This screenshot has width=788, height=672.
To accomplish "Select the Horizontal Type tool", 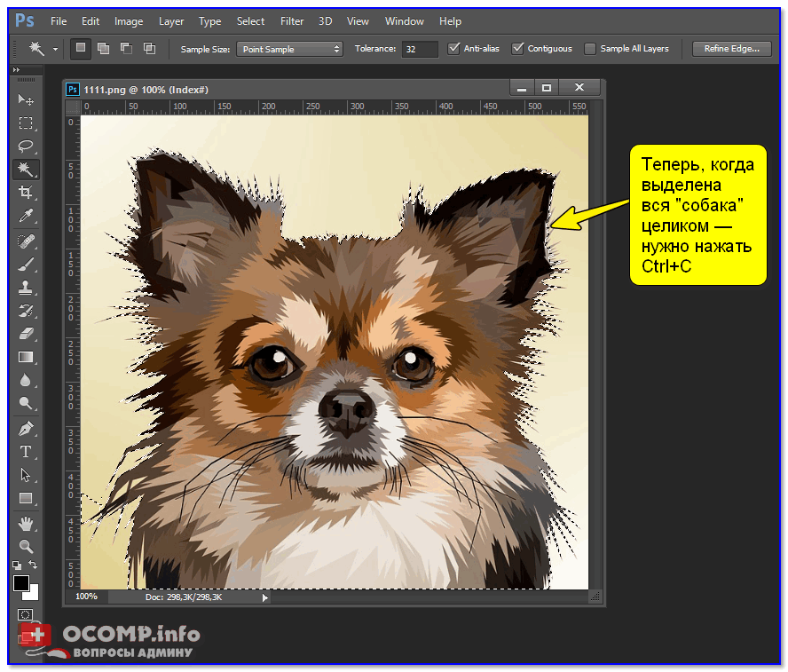I will [26, 451].
